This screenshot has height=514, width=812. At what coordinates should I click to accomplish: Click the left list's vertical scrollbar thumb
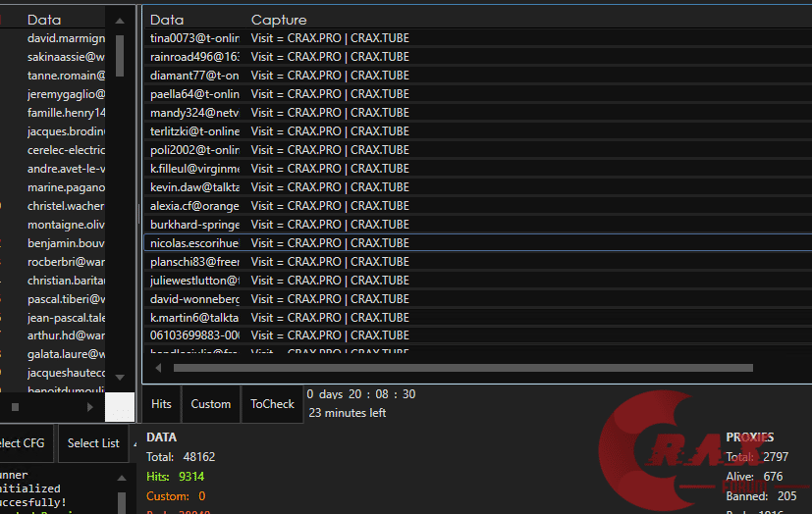coord(120,56)
